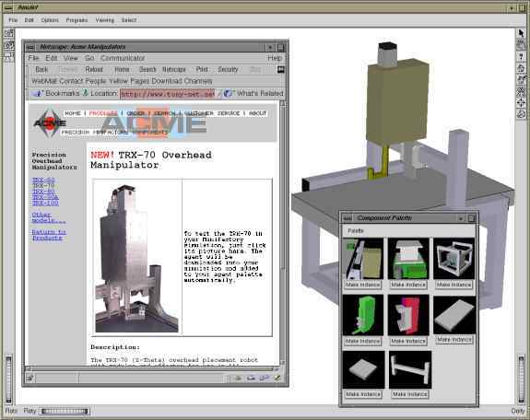Select the arrow pick tool in viewer
This screenshot has width=530, height=420.
pos(521,33)
